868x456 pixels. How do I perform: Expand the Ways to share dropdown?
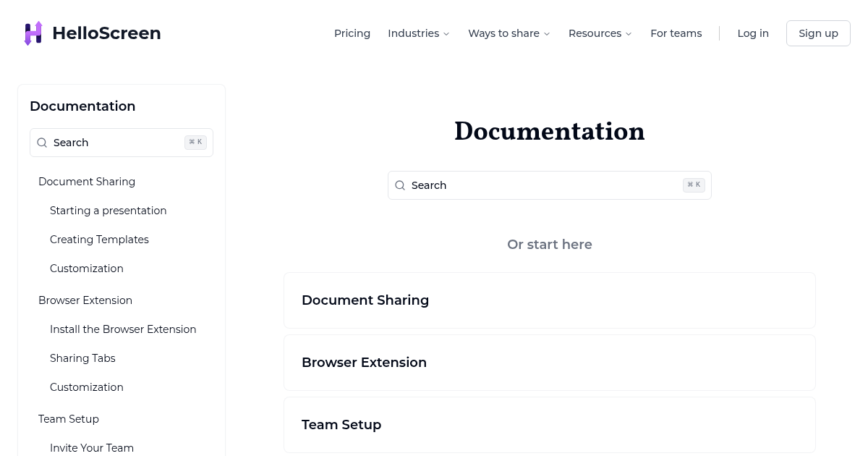(509, 33)
